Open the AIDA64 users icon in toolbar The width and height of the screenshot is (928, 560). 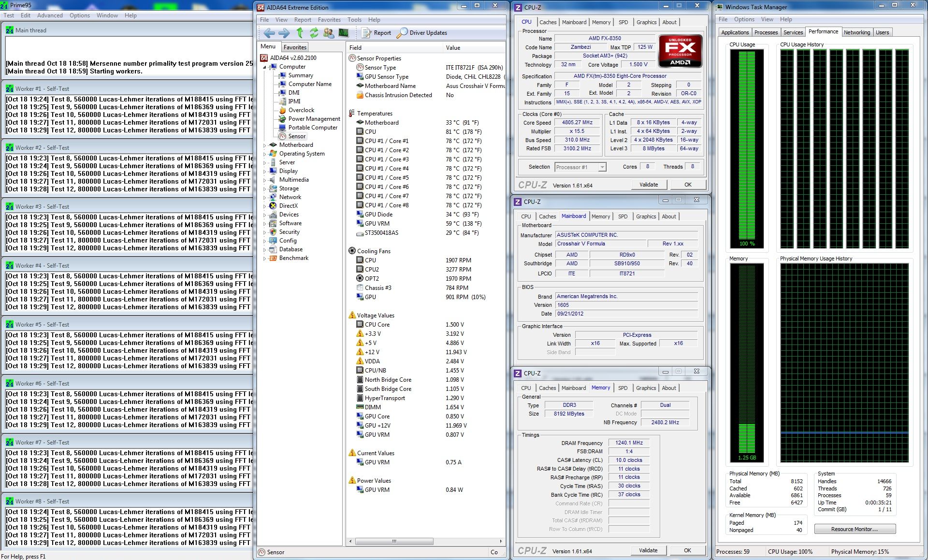pyautogui.click(x=329, y=33)
